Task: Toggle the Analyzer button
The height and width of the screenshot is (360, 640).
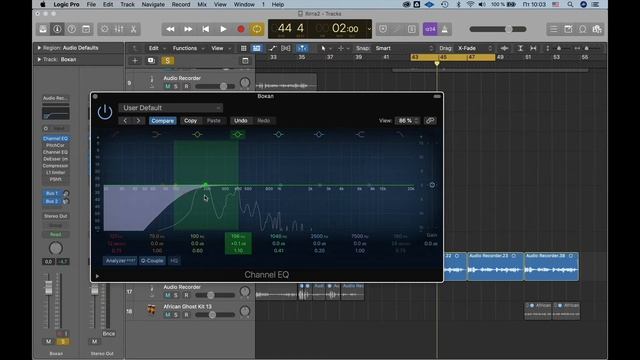Action: click(x=120, y=260)
